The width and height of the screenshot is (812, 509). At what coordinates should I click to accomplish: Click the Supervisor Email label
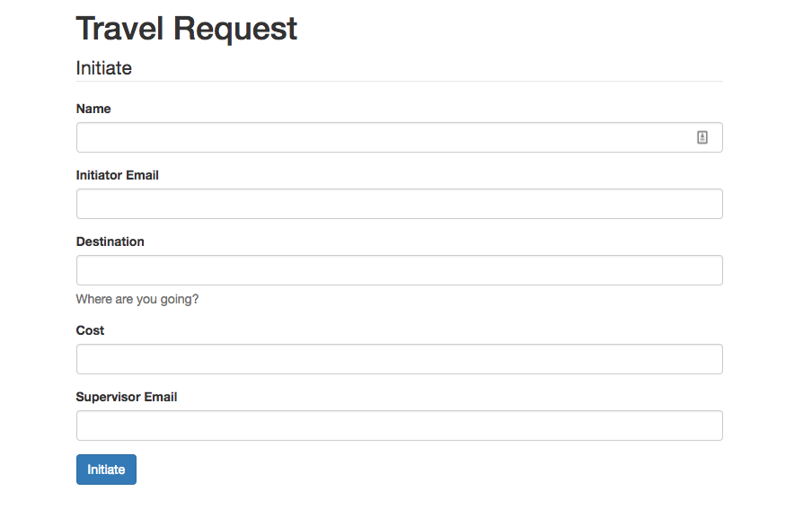(x=127, y=397)
